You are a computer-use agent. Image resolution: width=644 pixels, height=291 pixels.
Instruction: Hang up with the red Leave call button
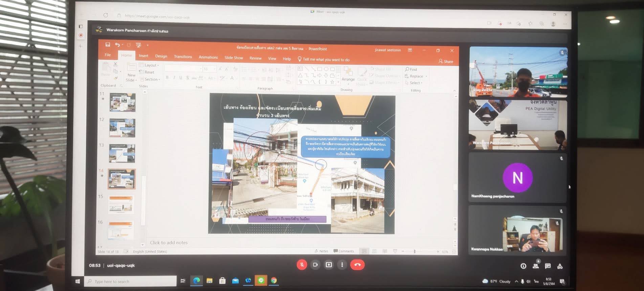point(357,265)
